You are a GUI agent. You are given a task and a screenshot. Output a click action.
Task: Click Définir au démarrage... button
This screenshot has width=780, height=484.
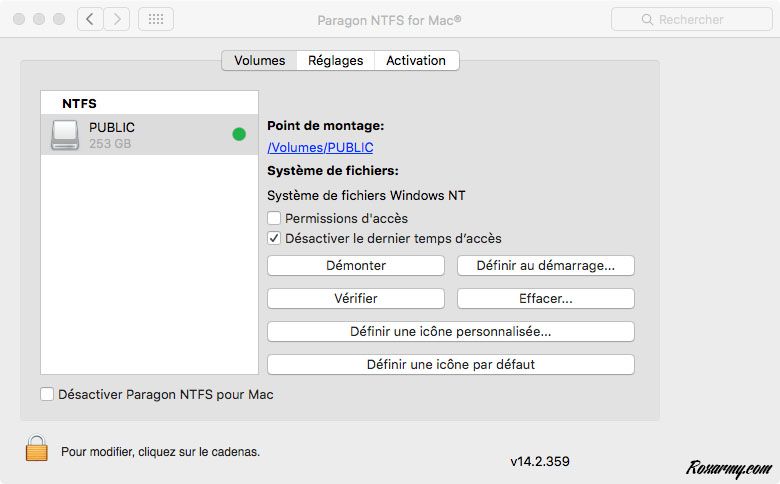tap(545, 266)
